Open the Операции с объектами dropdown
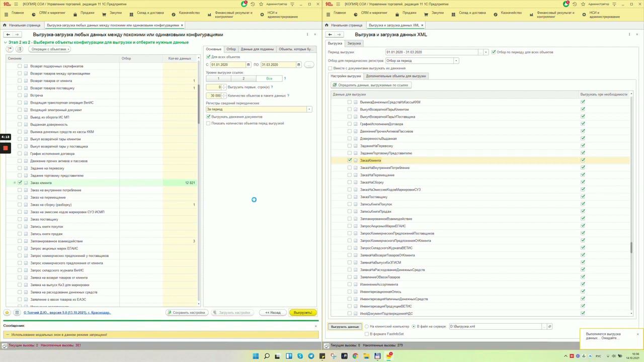This screenshot has height=362, width=644. 50,49
